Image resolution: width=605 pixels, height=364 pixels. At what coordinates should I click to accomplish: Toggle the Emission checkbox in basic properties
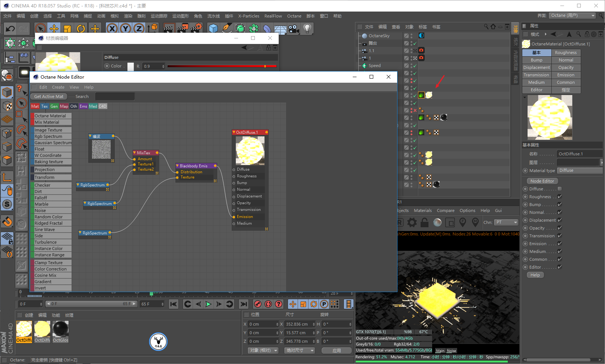tap(560, 244)
